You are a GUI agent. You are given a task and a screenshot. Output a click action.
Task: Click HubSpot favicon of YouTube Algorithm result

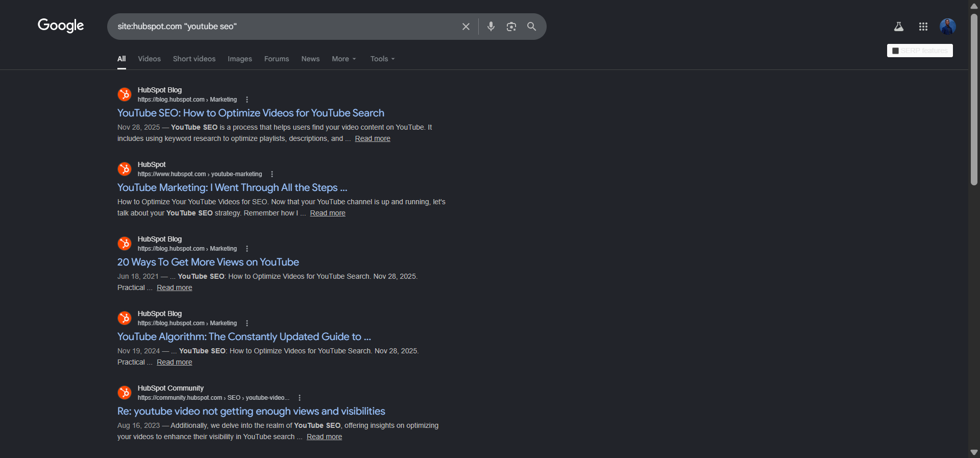(125, 318)
